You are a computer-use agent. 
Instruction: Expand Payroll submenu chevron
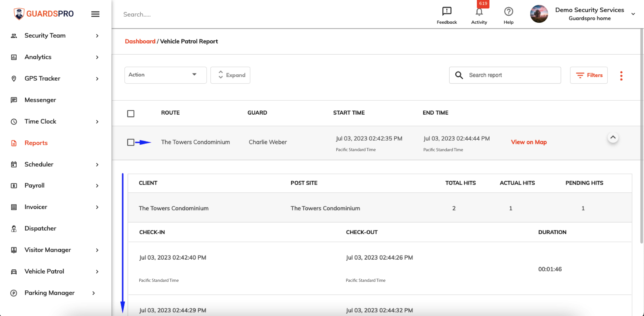(x=97, y=186)
